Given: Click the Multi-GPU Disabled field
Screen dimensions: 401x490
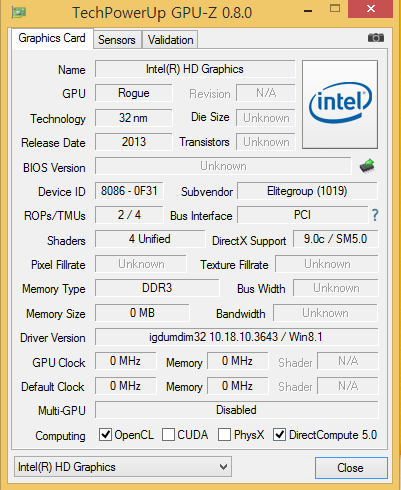Looking at the screenshot, I should point(237,410).
